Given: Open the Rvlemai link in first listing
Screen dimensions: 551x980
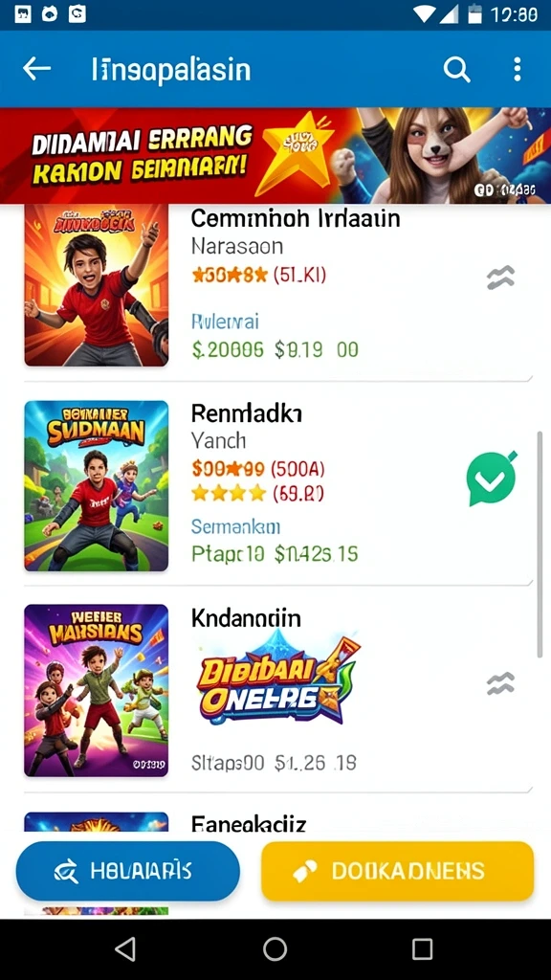Looking at the screenshot, I should click(225, 322).
